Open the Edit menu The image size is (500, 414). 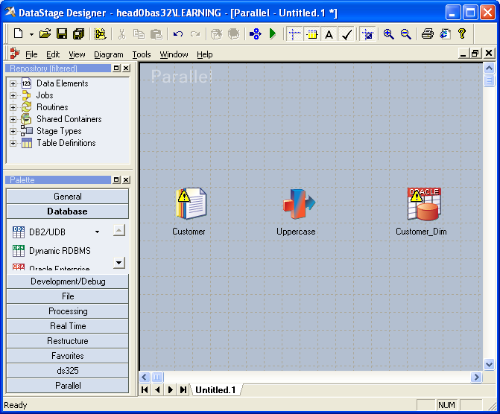pos(53,54)
